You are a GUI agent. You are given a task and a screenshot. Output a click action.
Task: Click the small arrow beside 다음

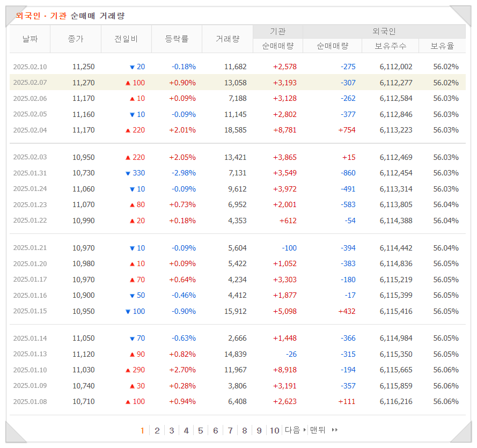pyautogui.click(x=305, y=430)
